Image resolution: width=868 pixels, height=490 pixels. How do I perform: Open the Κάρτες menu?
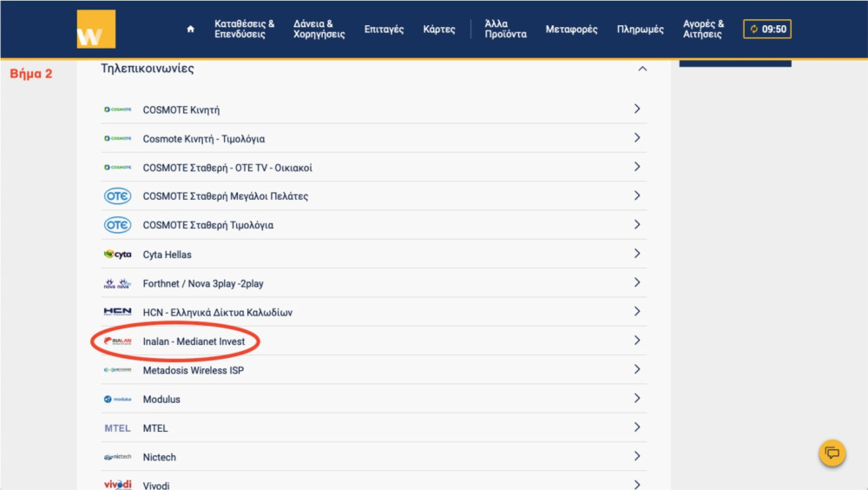[439, 29]
